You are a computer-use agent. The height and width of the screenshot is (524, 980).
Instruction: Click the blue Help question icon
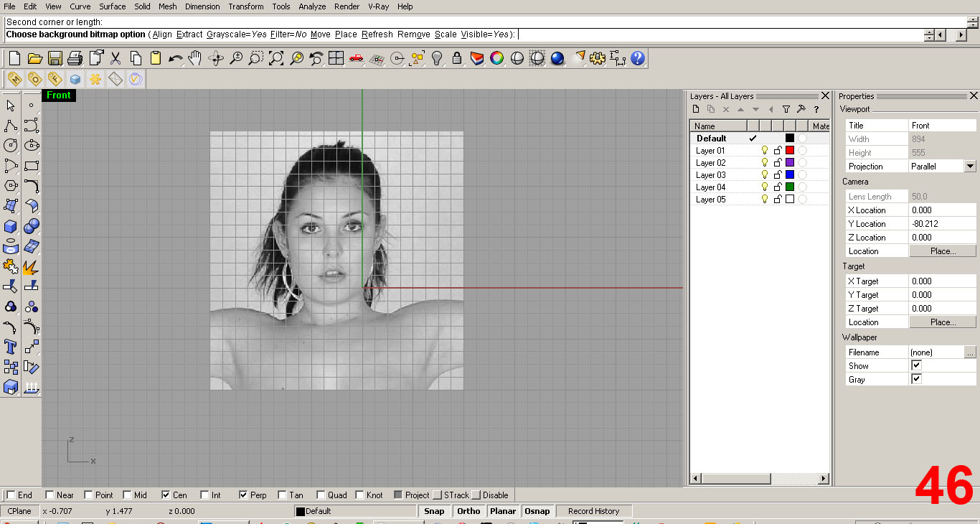tap(638, 58)
